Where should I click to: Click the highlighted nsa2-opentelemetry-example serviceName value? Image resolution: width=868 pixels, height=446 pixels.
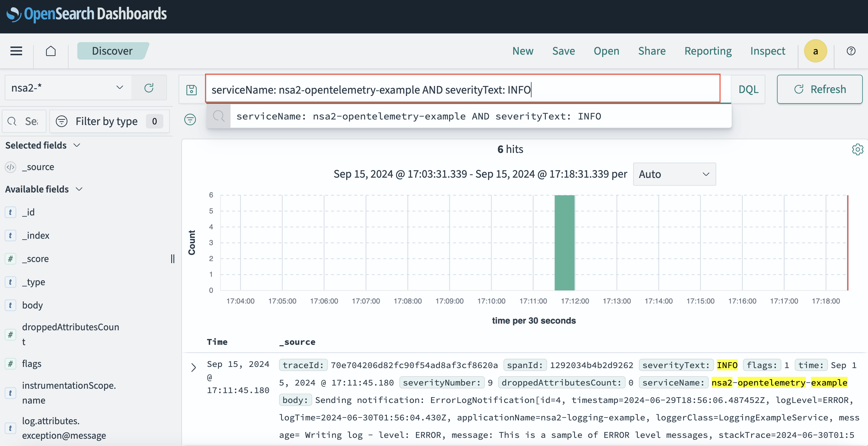(x=779, y=383)
